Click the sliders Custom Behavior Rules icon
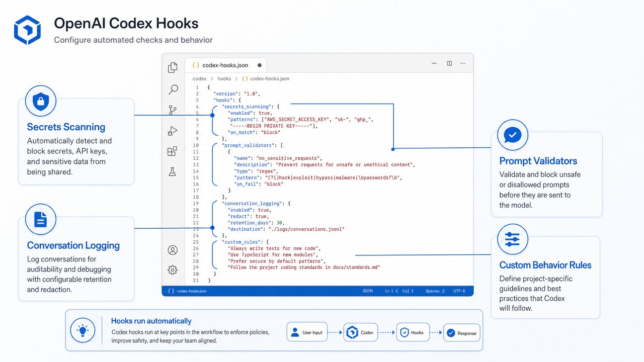644x362 pixels. 512,239
